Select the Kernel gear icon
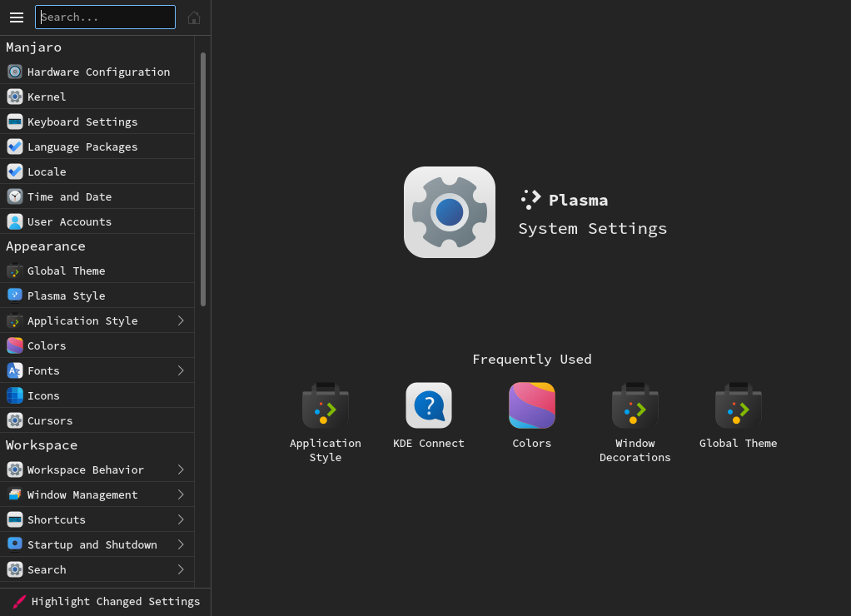This screenshot has width=851, height=616. (x=15, y=97)
